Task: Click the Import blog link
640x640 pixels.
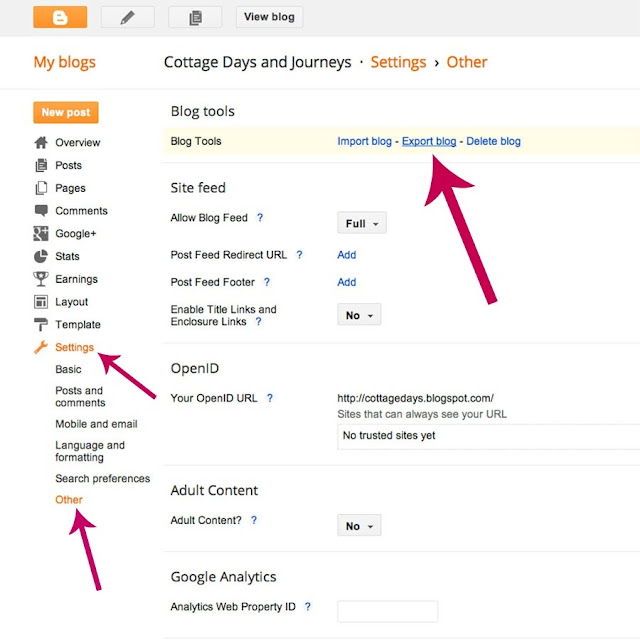Action: coord(364,141)
